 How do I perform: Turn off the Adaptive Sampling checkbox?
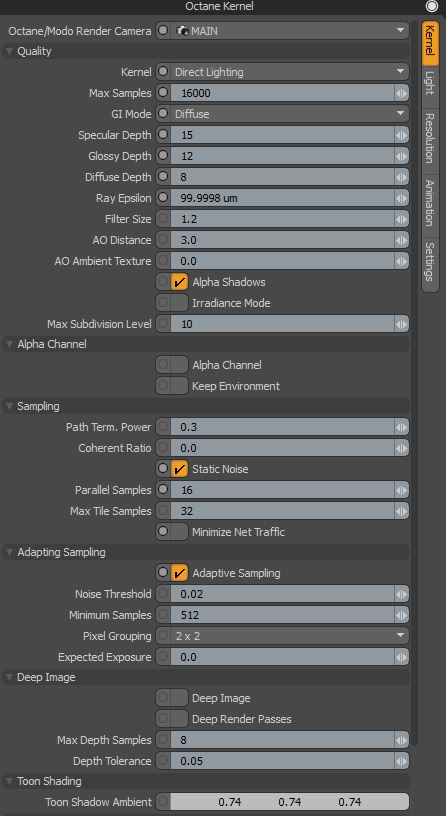point(179,573)
